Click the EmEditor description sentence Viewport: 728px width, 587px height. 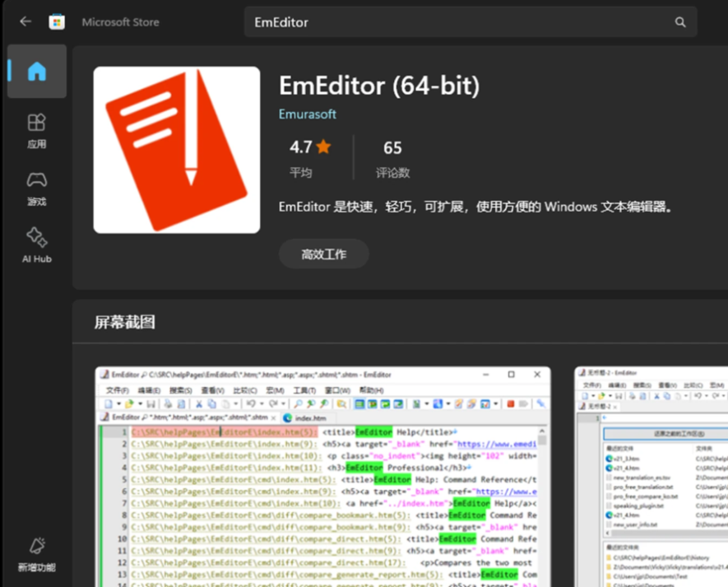click(x=476, y=207)
